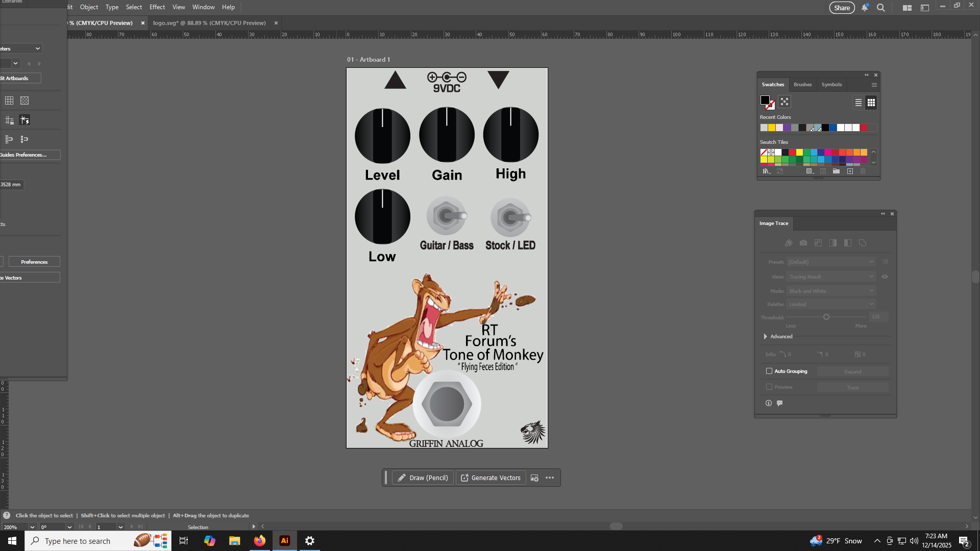Open the search icon in top bar

point(881,8)
